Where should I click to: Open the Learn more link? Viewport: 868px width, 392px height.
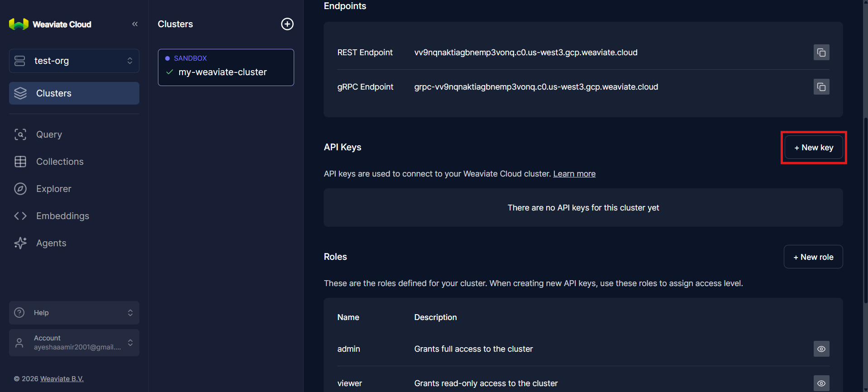point(574,174)
